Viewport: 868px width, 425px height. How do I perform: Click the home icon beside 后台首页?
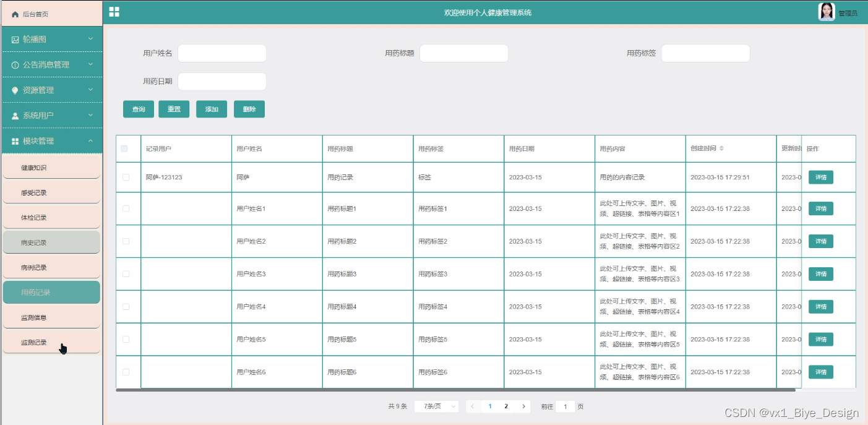coord(15,14)
